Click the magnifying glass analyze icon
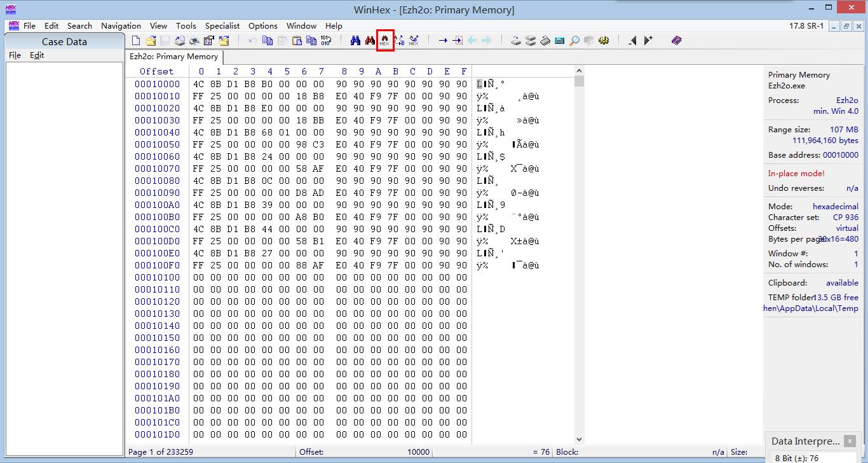Image resolution: width=868 pixels, height=463 pixels. coord(574,41)
